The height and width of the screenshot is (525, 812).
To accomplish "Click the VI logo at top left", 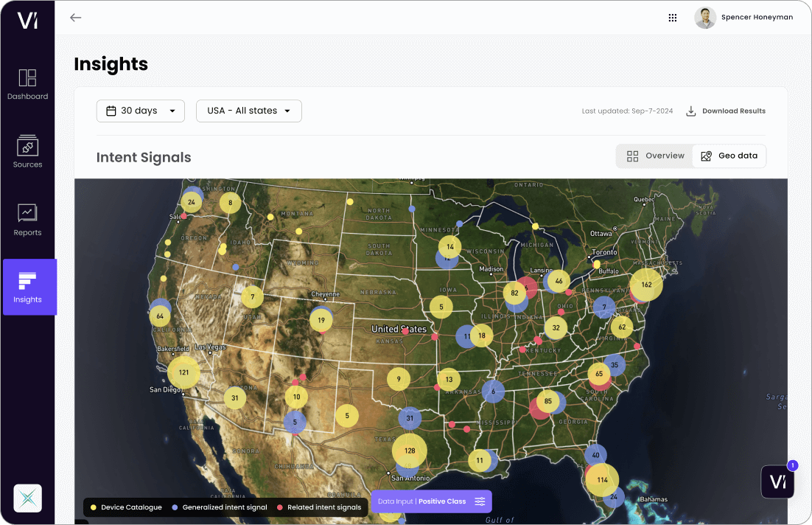I will pyautogui.click(x=27, y=20).
